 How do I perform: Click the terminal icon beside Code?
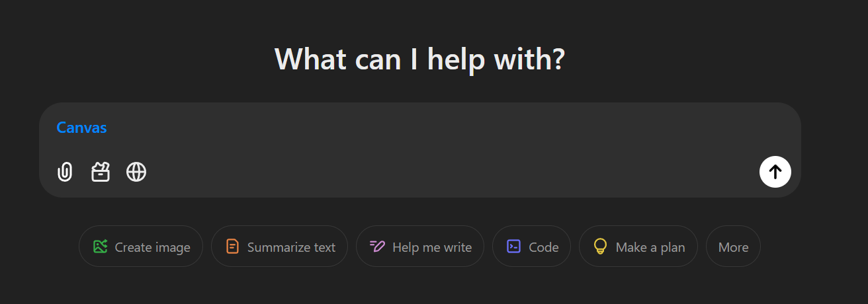coord(513,247)
